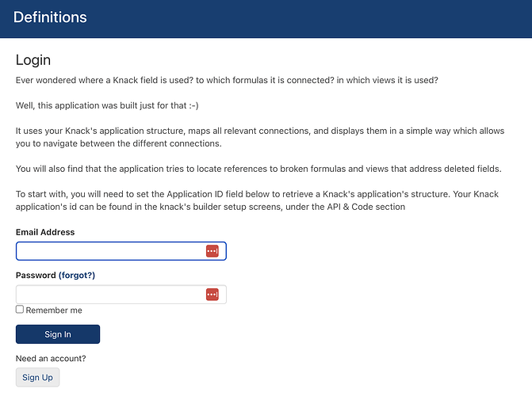Click the Ever wondered where a Knack field sentence
Screen dimensions: 532x396
(x=227, y=80)
